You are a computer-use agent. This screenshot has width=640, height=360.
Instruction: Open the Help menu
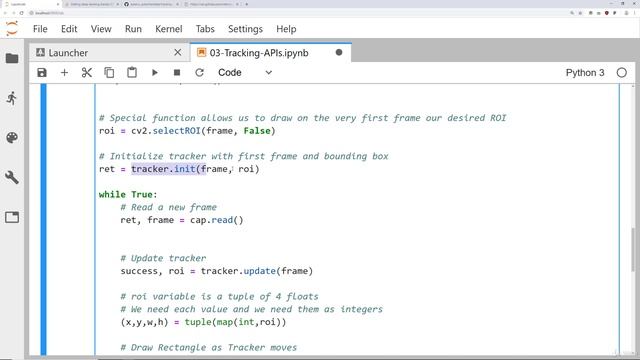[286, 29]
